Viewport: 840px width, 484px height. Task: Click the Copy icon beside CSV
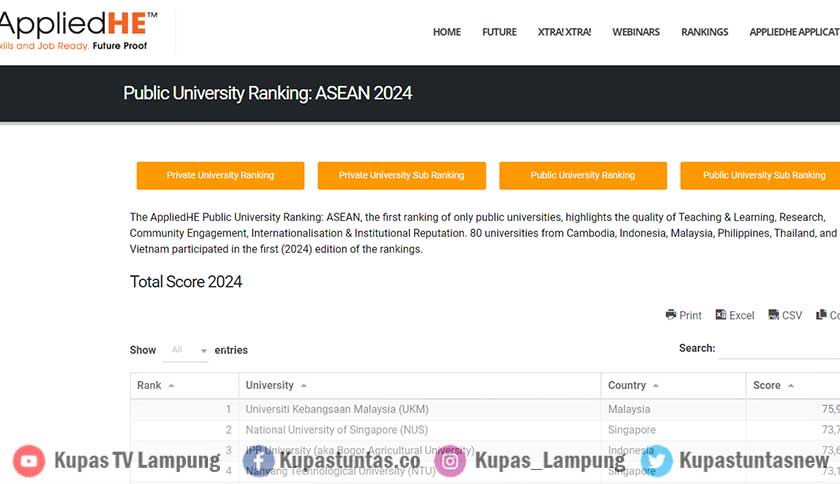tap(821, 315)
